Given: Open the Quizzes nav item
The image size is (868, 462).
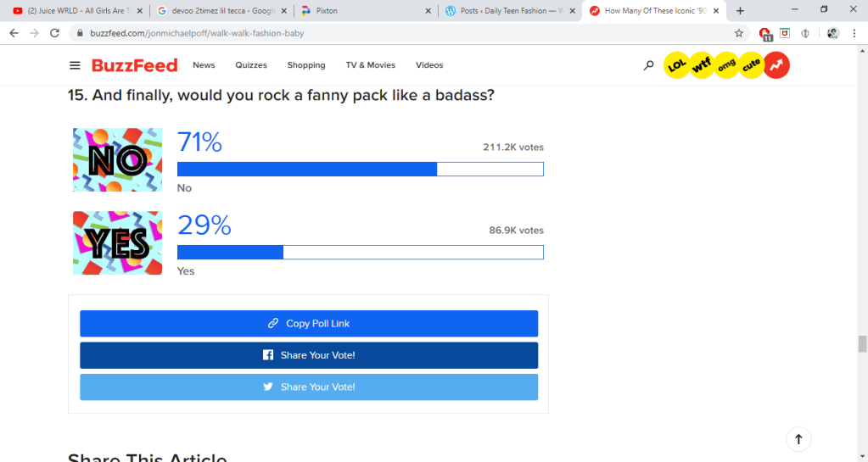Looking at the screenshot, I should (251, 65).
